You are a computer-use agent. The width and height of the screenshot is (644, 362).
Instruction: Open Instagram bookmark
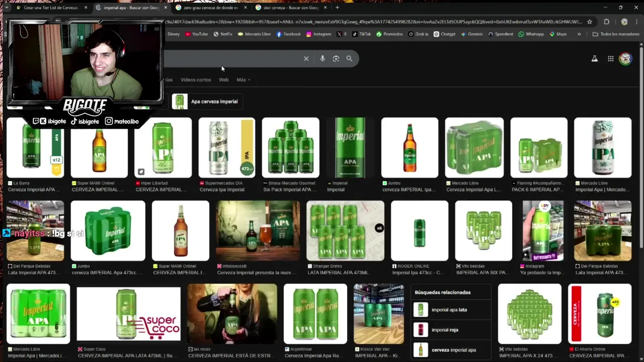pyautogui.click(x=318, y=34)
